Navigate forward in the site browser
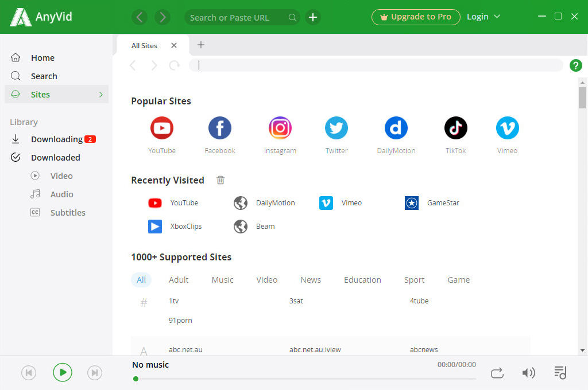The image size is (588, 390). pos(154,65)
